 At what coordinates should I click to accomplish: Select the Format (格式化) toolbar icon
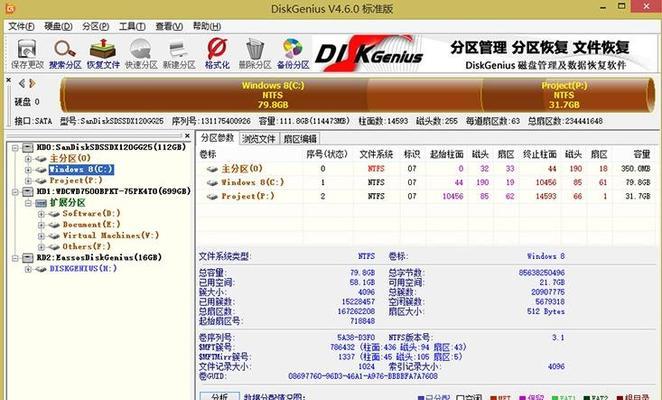pyautogui.click(x=217, y=54)
